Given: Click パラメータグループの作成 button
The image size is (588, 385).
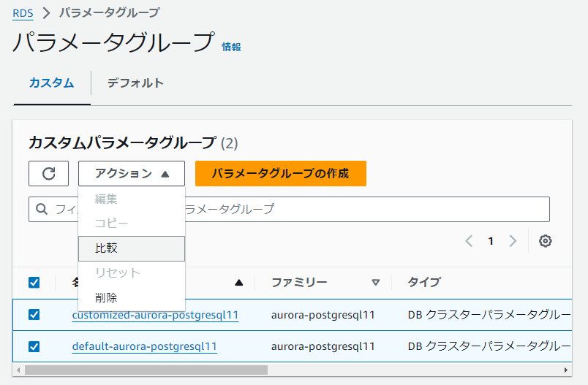Looking at the screenshot, I should point(281,173).
